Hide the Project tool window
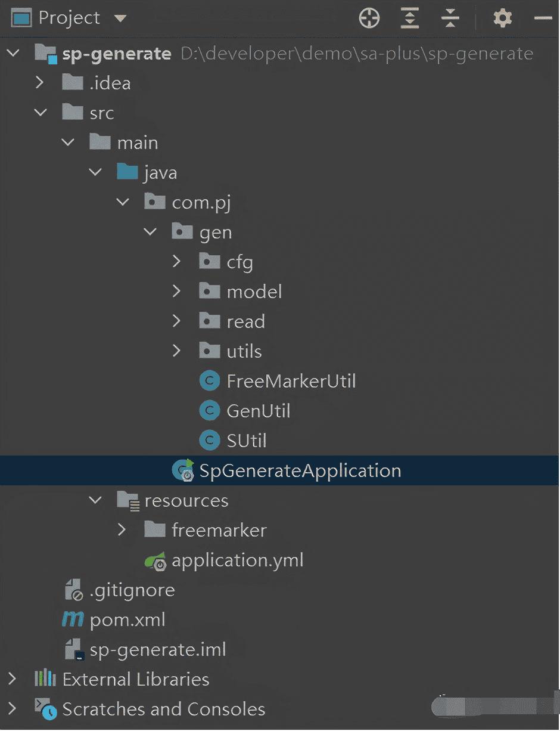 [x=543, y=19]
